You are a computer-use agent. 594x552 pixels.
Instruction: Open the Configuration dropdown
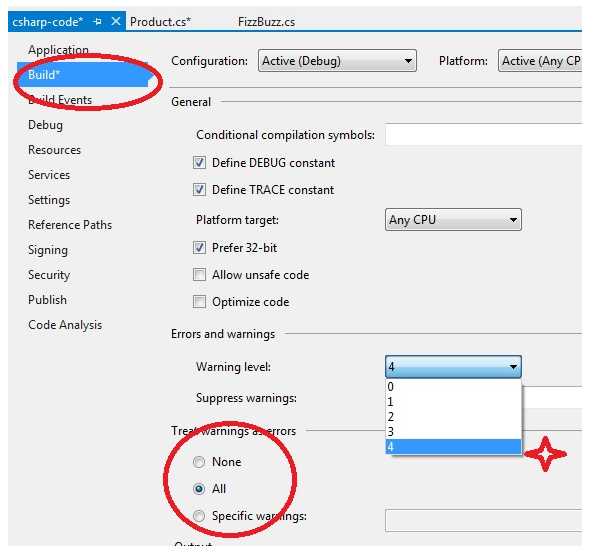pos(337,61)
